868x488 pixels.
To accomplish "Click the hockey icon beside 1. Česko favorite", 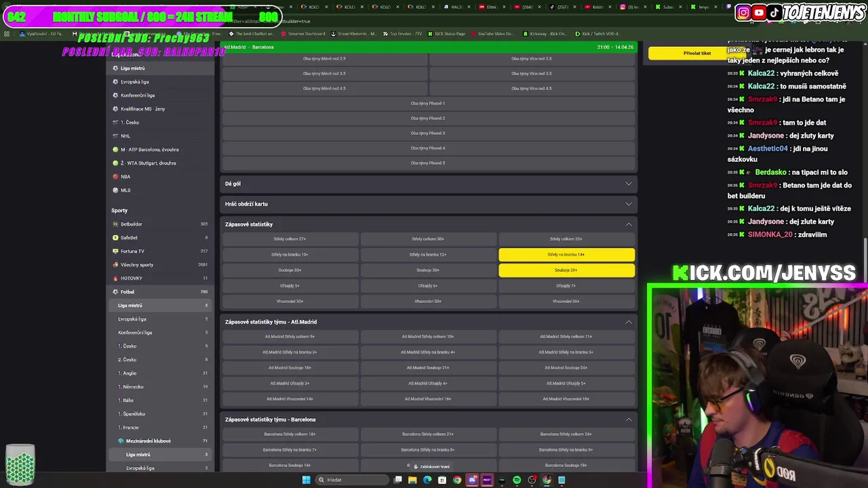I will pyautogui.click(x=115, y=123).
